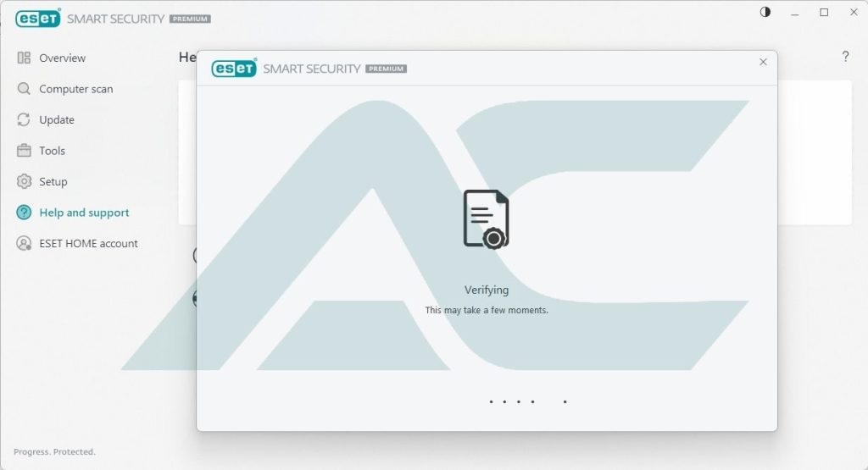Click the Help and support question icon
Viewport: 868px width, 470px height.
point(24,213)
